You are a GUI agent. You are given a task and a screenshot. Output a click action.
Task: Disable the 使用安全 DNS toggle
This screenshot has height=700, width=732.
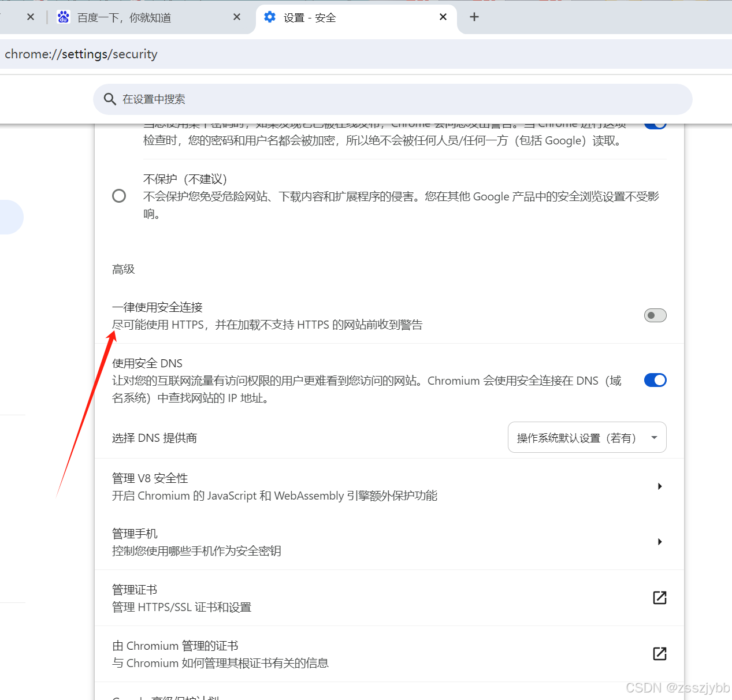coord(655,380)
